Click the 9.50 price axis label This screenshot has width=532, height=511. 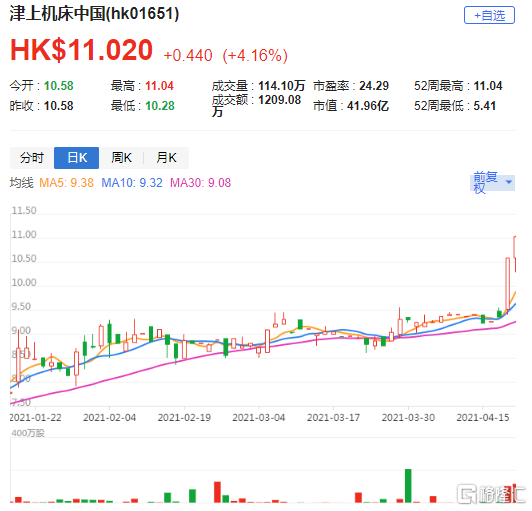(x=21, y=306)
